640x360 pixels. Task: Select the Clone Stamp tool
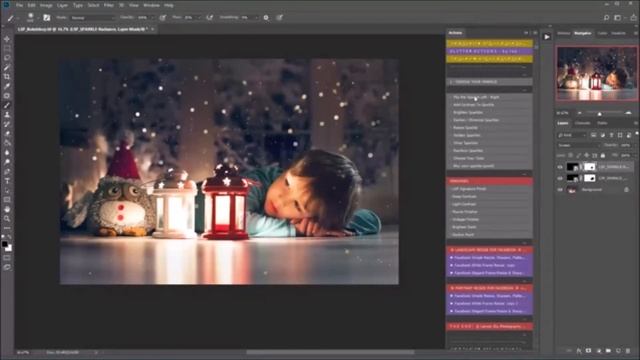[x=7, y=115]
